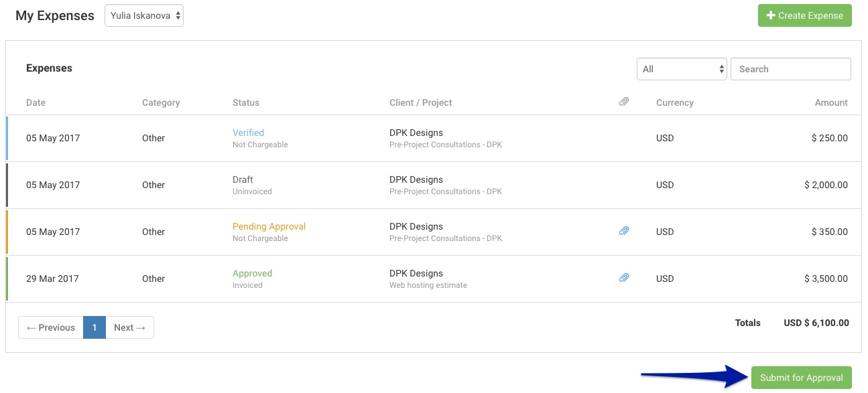Screen dimensions: 868x393
Task: Go to the Previous page of expenses
Action: pyautogui.click(x=50, y=327)
